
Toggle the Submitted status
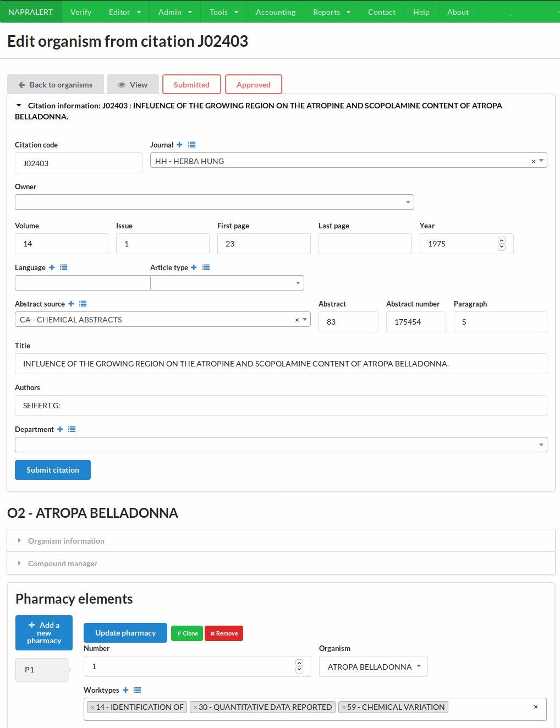pos(191,84)
